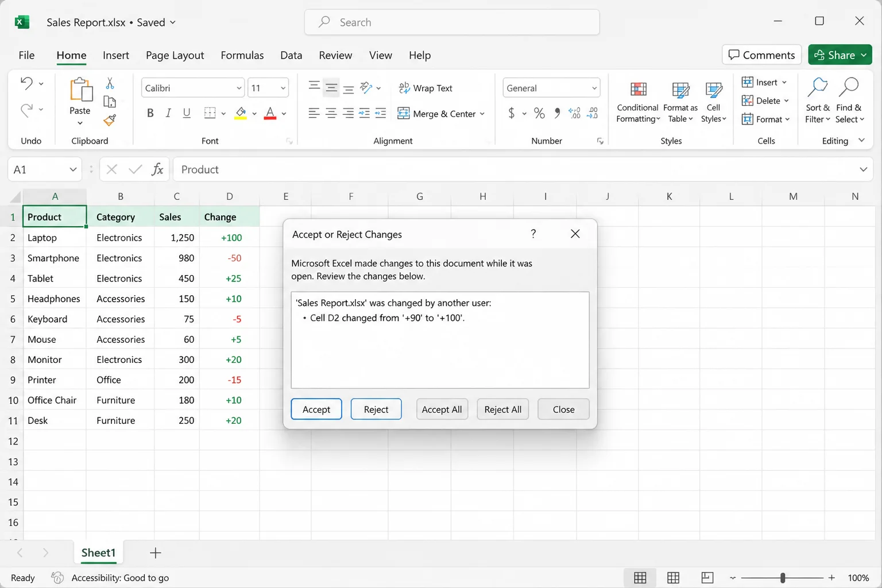Apply Accounting dollar format

[x=511, y=113]
